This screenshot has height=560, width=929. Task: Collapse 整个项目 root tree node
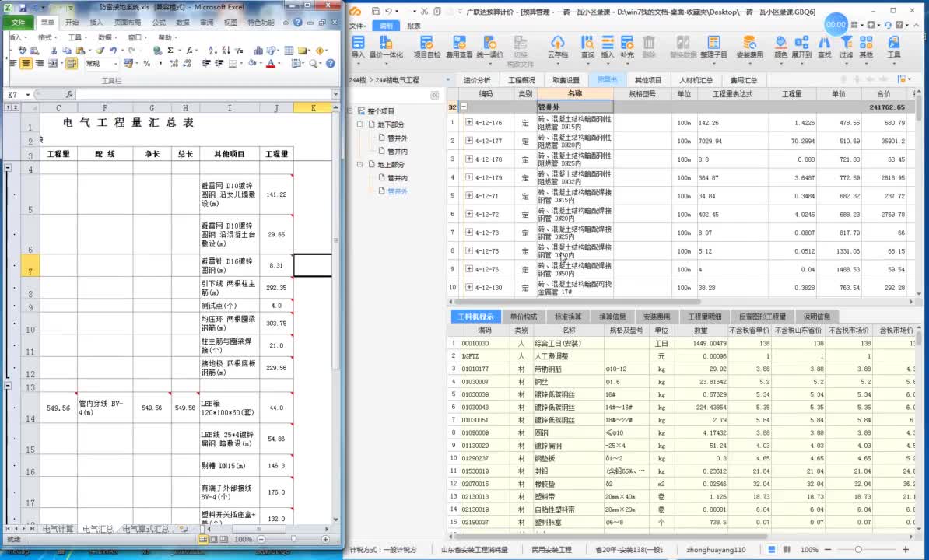click(350, 111)
